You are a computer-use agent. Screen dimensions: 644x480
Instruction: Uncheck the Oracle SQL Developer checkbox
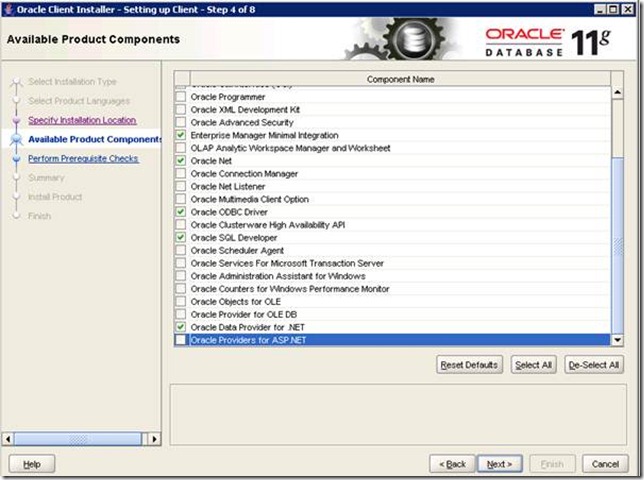(x=180, y=238)
